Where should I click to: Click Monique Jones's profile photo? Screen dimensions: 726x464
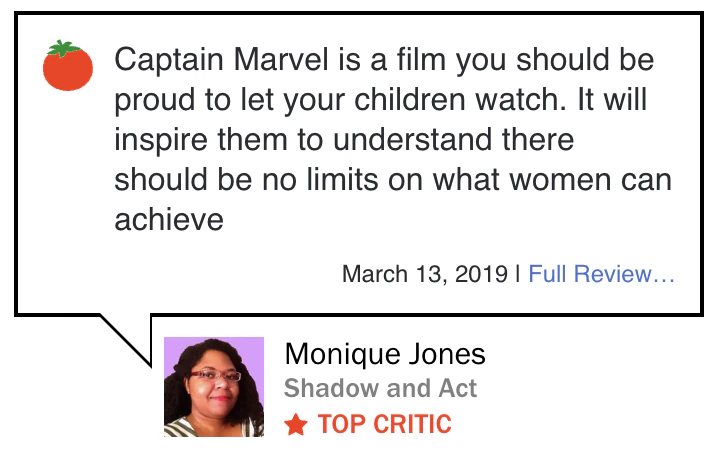(x=214, y=387)
